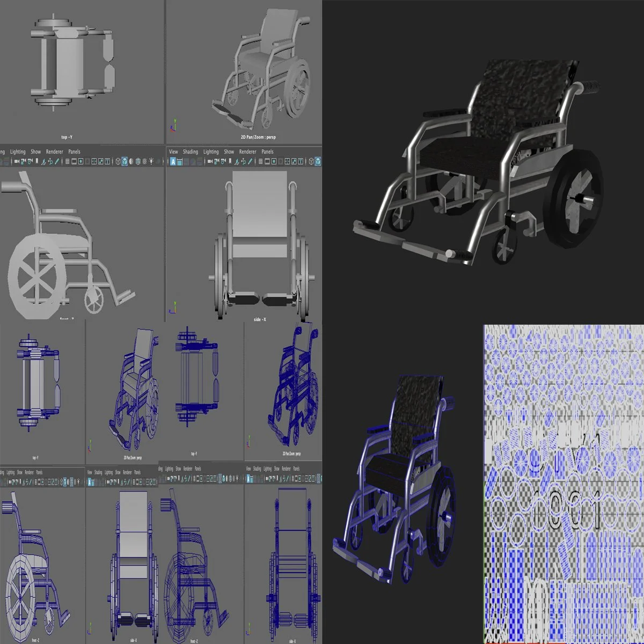
Task: Open the Renderer menu in the shaded side -X panel
Action: (247, 152)
